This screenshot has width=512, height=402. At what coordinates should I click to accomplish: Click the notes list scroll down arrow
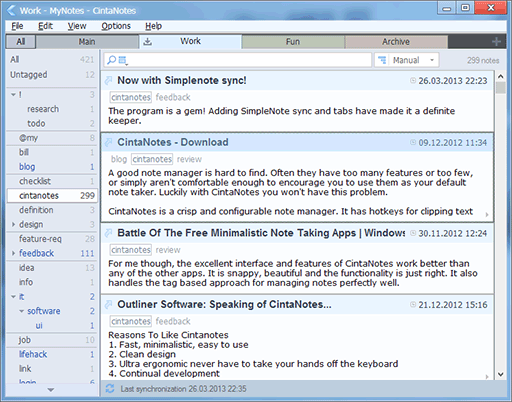click(500, 375)
